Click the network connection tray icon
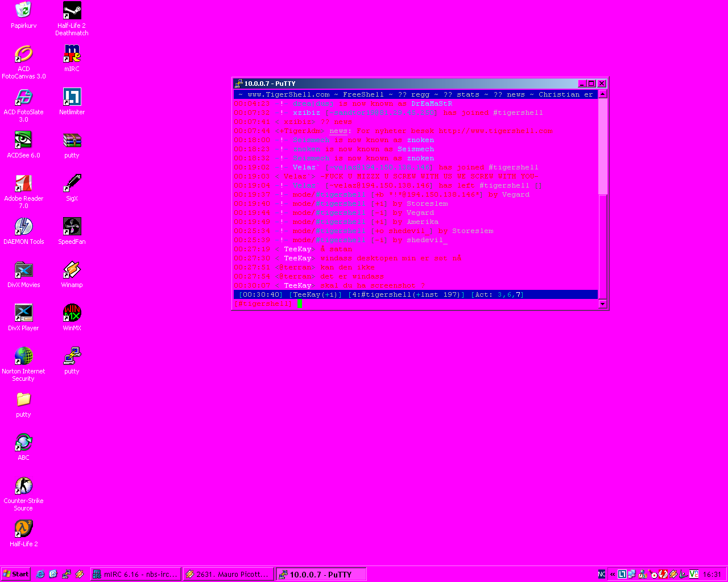The height and width of the screenshot is (582, 728). [x=632, y=574]
